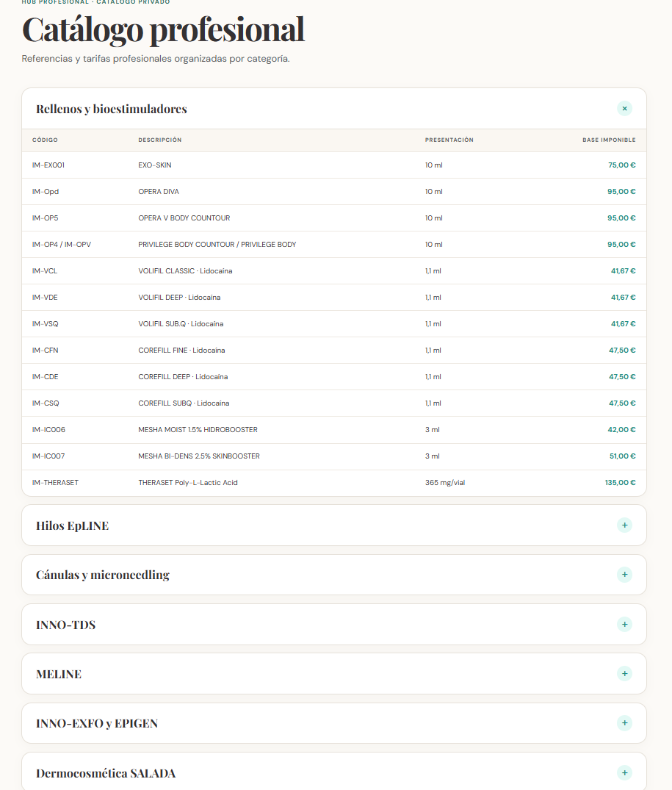Open the MELINE category heading

point(59,674)
